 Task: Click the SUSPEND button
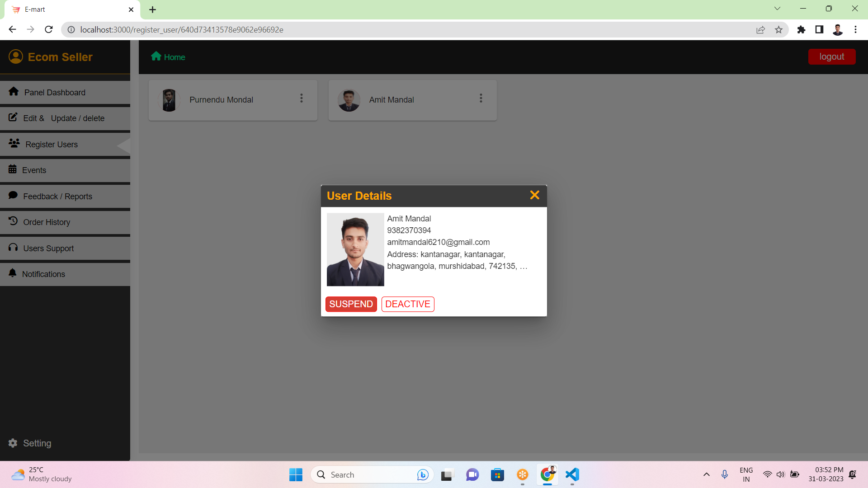pos(351,304)
